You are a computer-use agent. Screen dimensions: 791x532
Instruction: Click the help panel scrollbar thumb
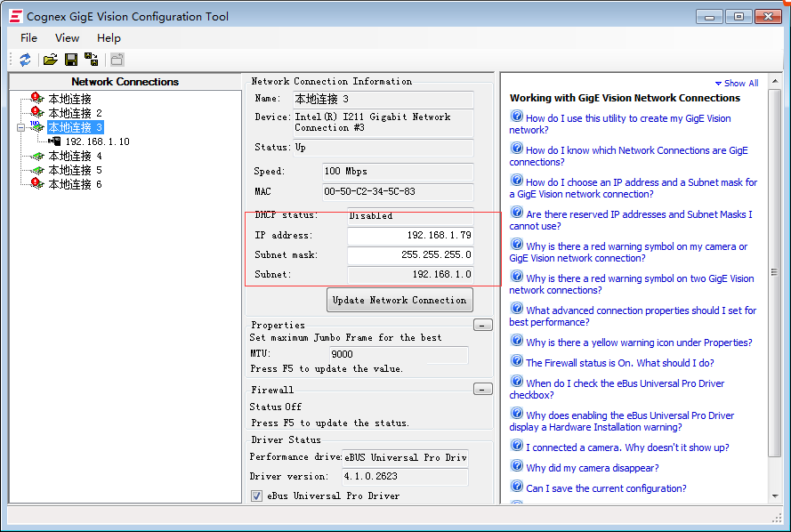775,272
